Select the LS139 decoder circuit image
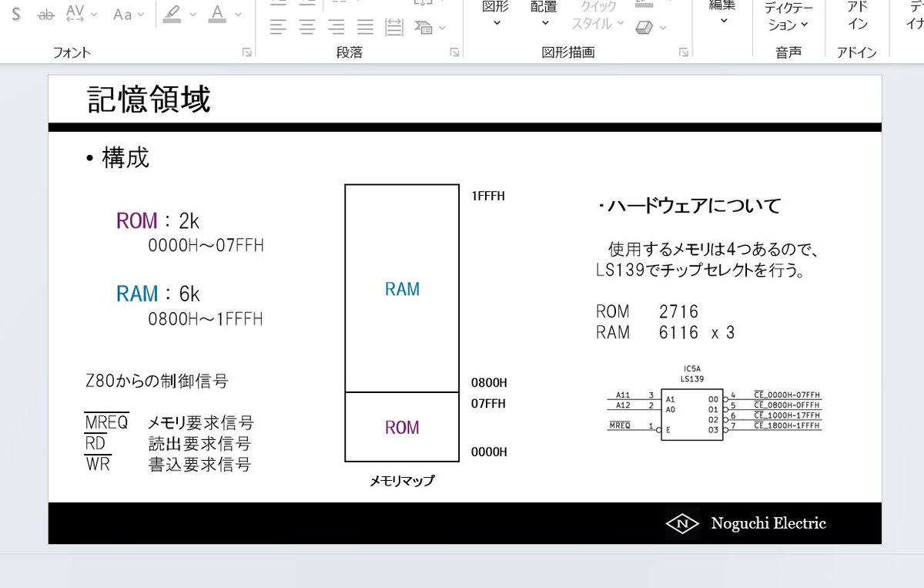924x588 pixels. click(x=715, y=402)
